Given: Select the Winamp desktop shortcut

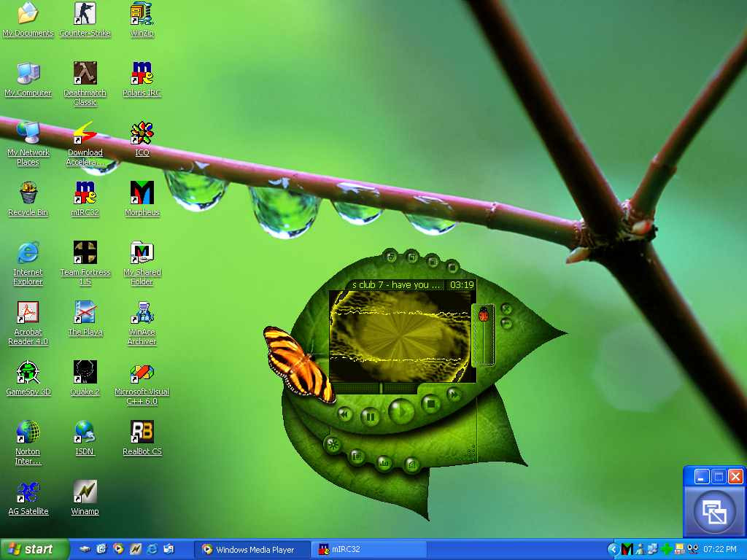Looking at the screenshot, I should click(85, 499).
